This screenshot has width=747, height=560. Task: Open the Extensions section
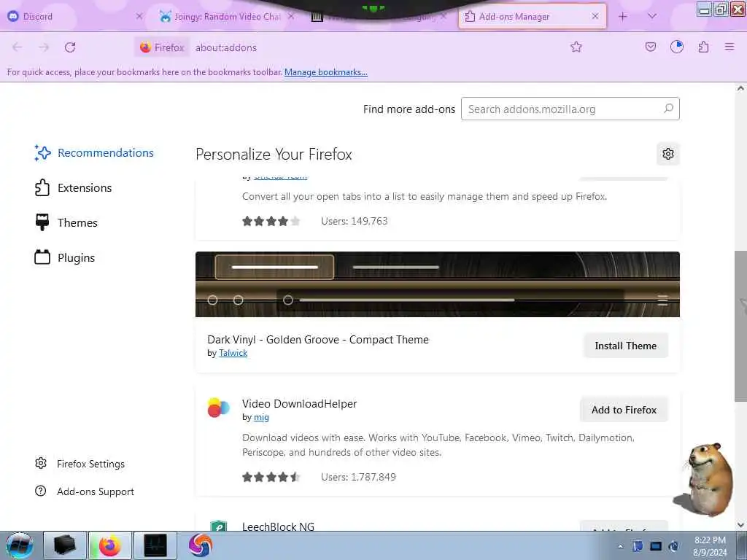click(x=74, y=187)
